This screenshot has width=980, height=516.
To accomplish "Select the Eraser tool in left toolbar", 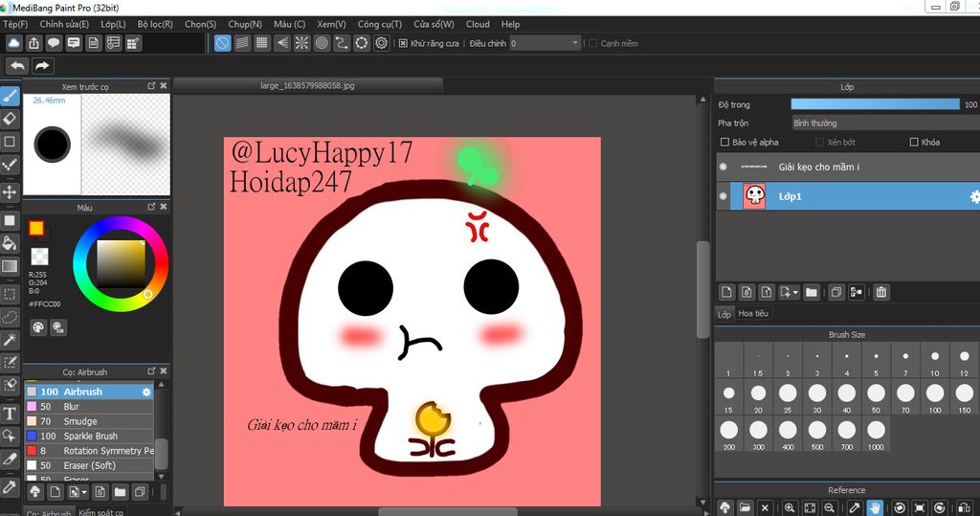I will [10, 119].
